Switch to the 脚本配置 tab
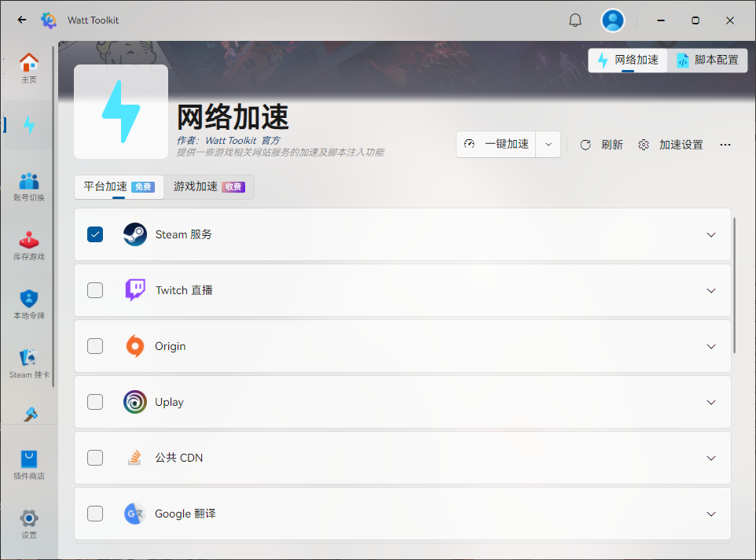The width and height of the screenshot is (756, 560). (707, 60)
